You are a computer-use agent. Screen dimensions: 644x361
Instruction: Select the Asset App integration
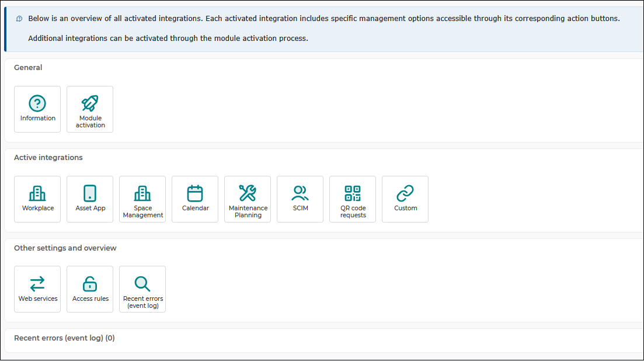point(90,199)
